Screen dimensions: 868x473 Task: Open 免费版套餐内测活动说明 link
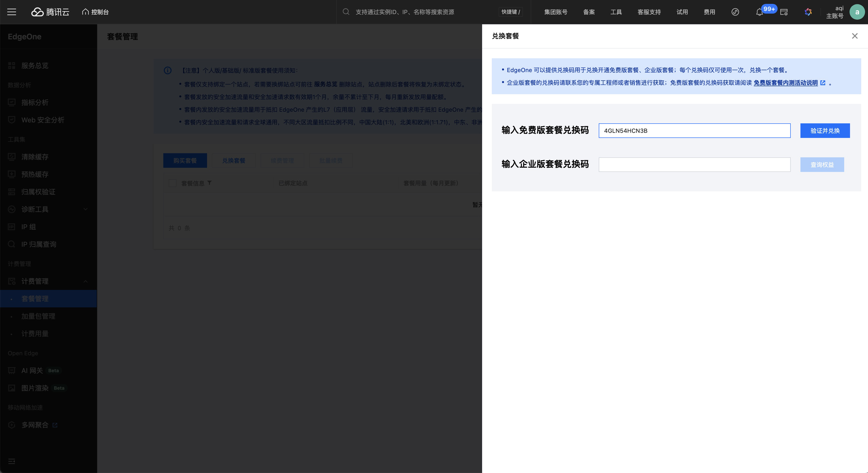point(785,83)
